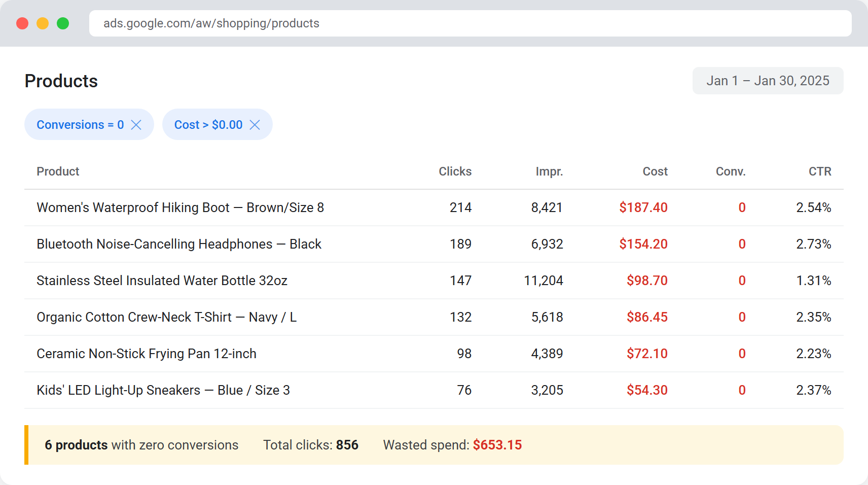Open Bluetooth Noise-Cancelling Headphones product
868x485 pixels.
coord(178,244)
